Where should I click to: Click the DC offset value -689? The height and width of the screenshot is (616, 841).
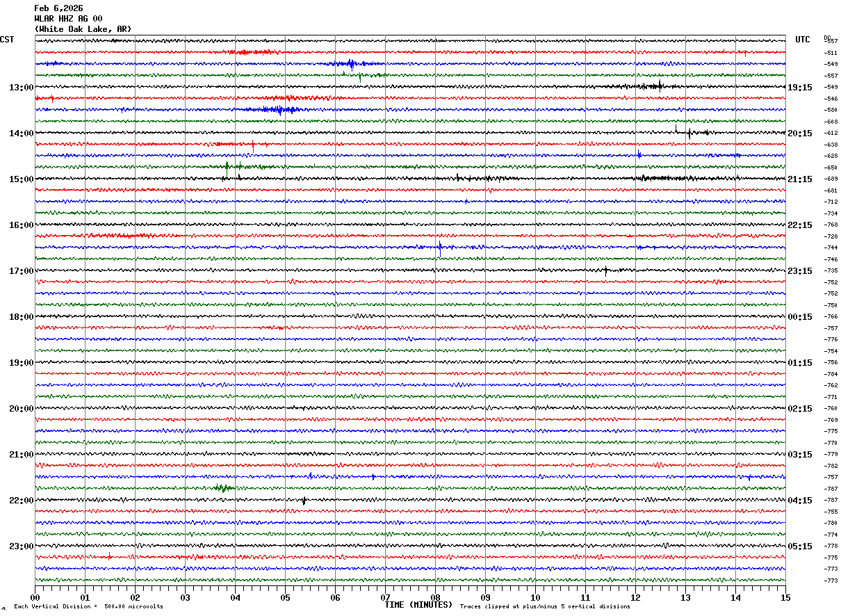831,179
